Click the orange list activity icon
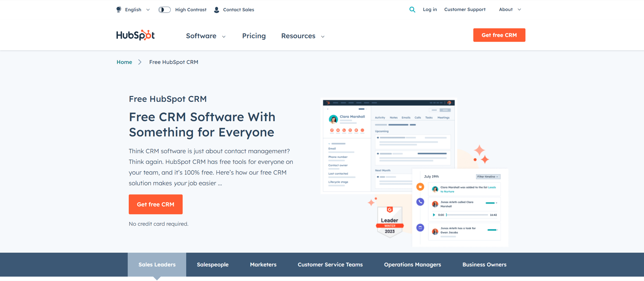This screenshot has height=281, width=644. 420,187
